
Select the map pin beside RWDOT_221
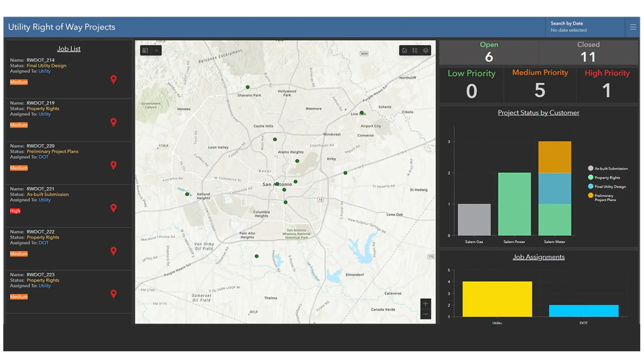click(114, 208)
